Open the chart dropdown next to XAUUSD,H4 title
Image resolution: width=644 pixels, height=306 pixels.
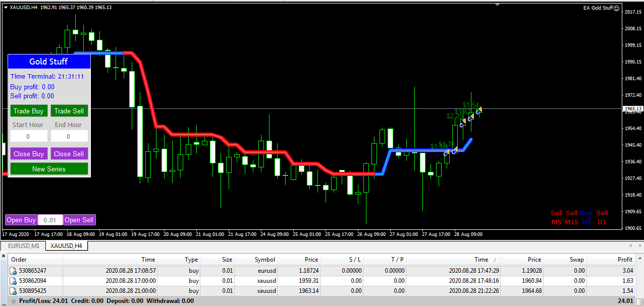pos(5,7)
